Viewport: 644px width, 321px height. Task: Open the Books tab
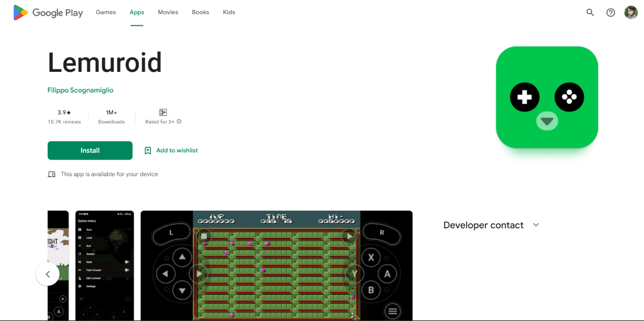(201, 12)
